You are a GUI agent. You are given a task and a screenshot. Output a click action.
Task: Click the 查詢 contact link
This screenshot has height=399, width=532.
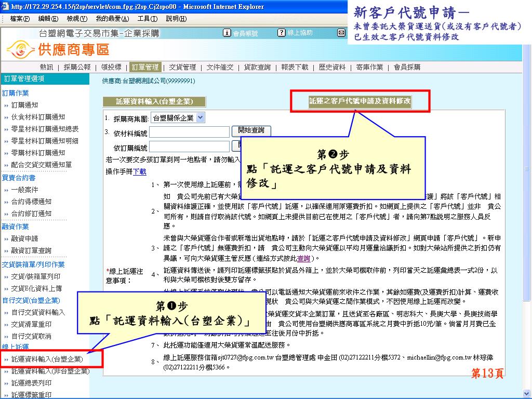point(303,259)
